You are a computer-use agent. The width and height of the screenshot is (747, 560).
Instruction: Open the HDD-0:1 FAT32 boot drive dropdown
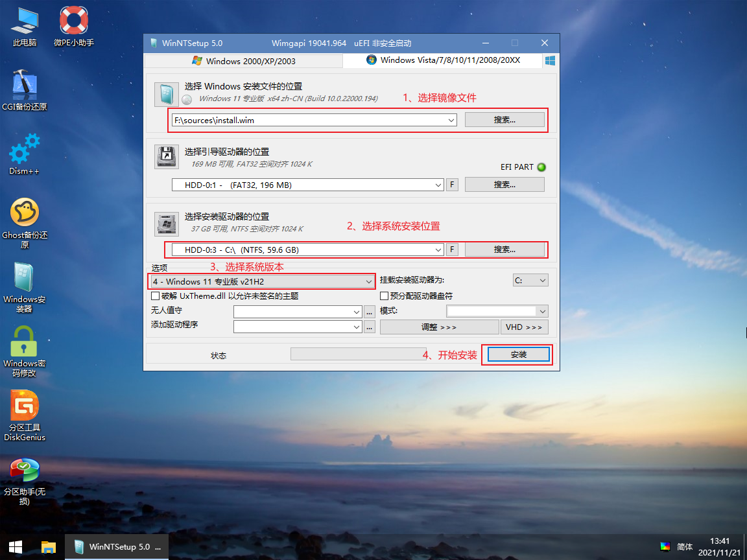pyautogui.click(x=438, y=185)
